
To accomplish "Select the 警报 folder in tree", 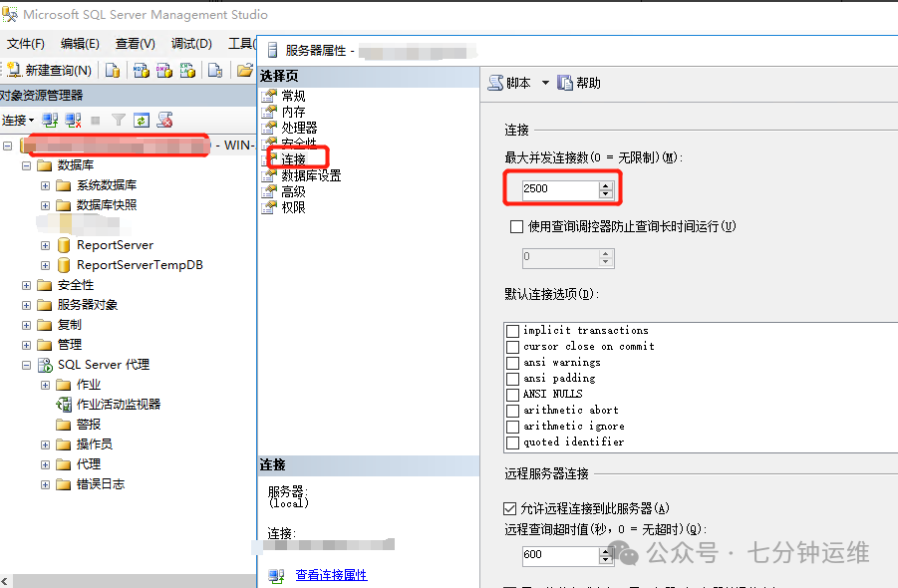I will tap(79, 425).
